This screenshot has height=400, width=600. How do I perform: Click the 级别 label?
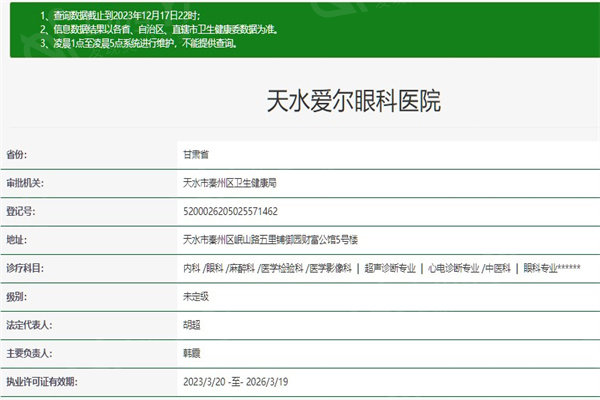[x=16, y=296]
